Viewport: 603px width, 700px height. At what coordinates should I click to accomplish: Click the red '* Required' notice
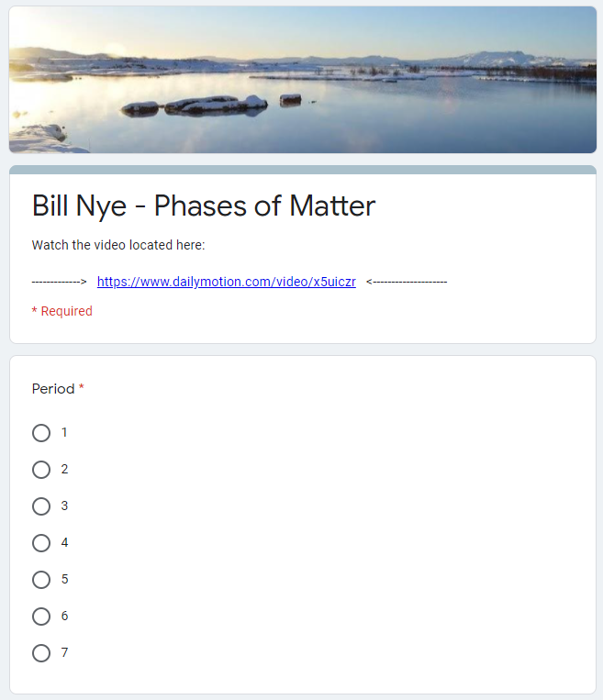(62, 311)
